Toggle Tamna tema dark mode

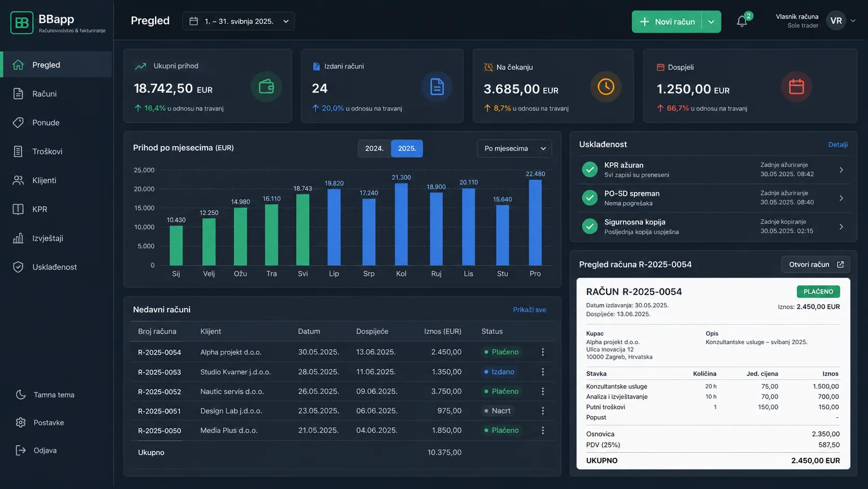[46, 395]
